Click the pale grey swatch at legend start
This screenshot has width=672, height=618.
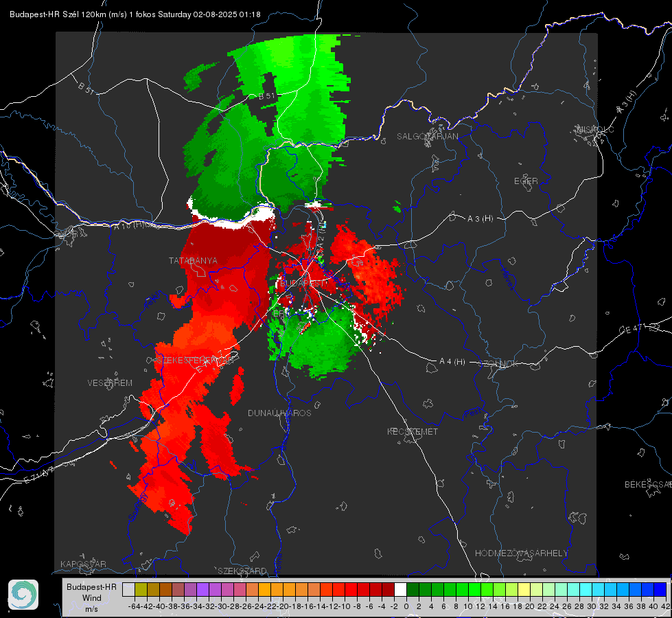[128, 589]
